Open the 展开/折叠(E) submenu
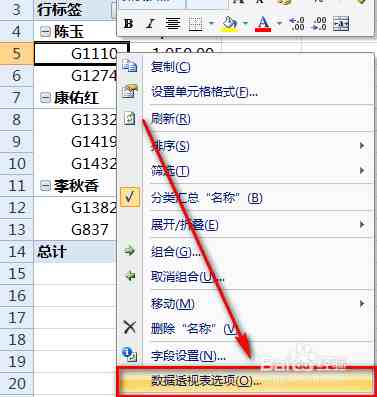Screen dimensions: 377x397 tap(245, 225)
